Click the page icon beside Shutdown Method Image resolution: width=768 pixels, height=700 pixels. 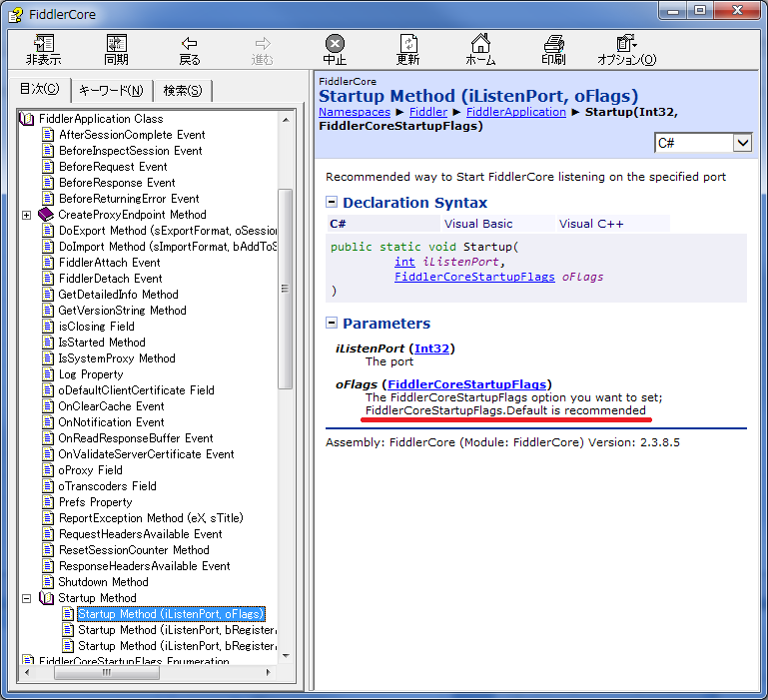click(x=48, y=581)
